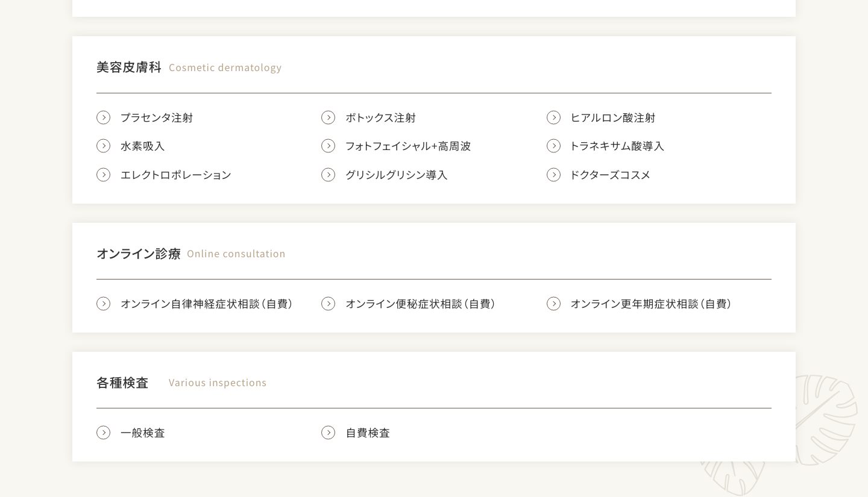868x497 pixels.
Task: Go to ヒアルロン酸注射 treatment
Action: [613, 117]
